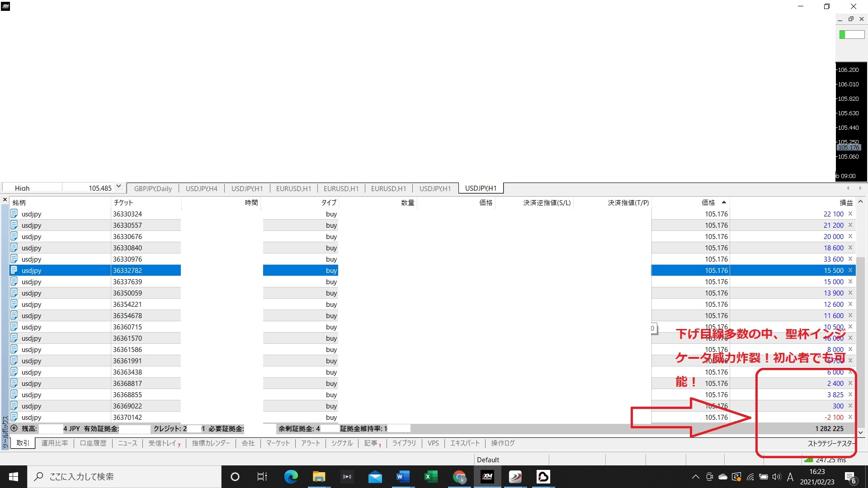Show hidden system tray icons
The height and width of the screenshot is (488, 868).
tap(696, 477)
